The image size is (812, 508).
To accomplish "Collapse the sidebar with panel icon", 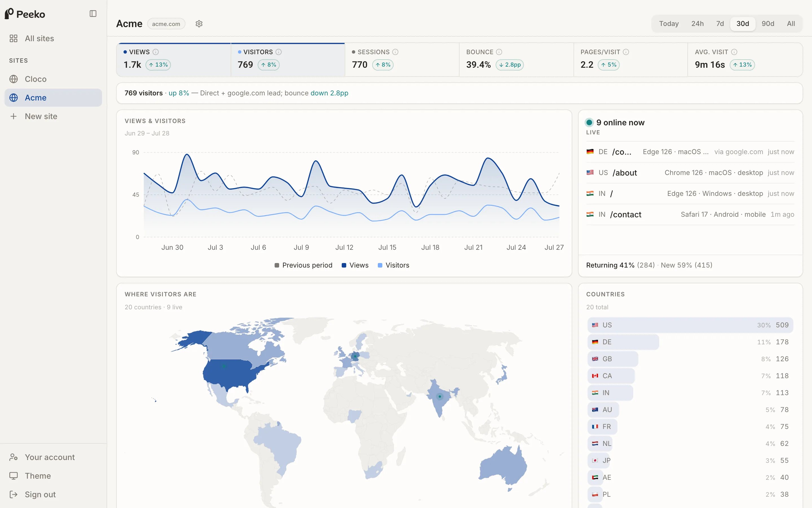I will [x=93, y=14].
